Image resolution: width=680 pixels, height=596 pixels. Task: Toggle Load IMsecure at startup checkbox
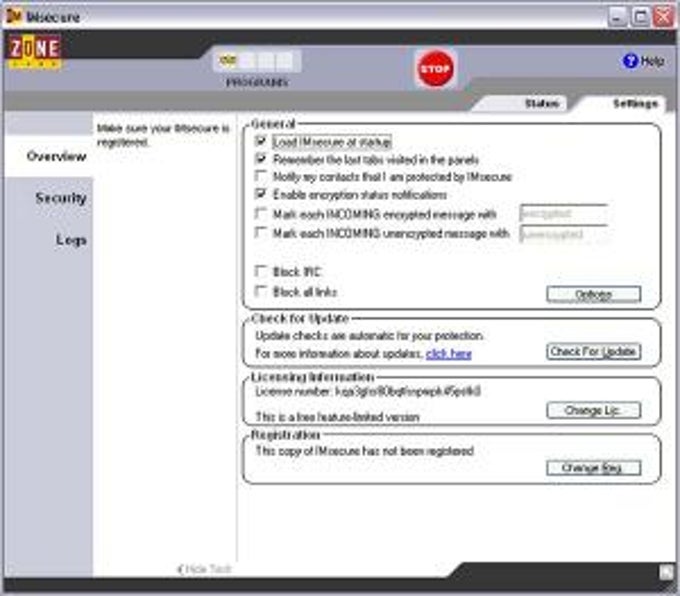[261, 141]
